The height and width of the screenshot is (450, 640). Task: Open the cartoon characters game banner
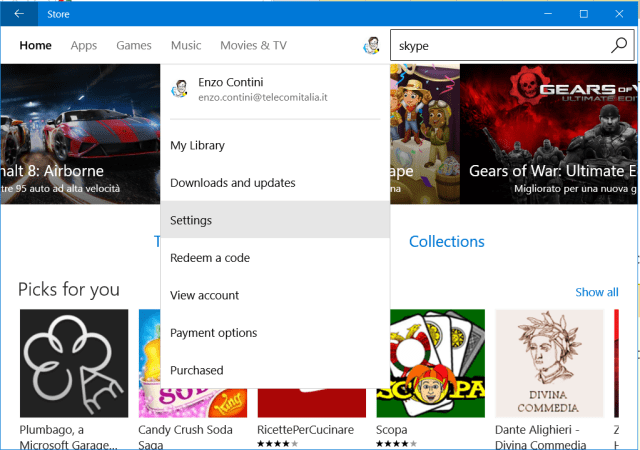pyautogui.click(x=425, y=134)
